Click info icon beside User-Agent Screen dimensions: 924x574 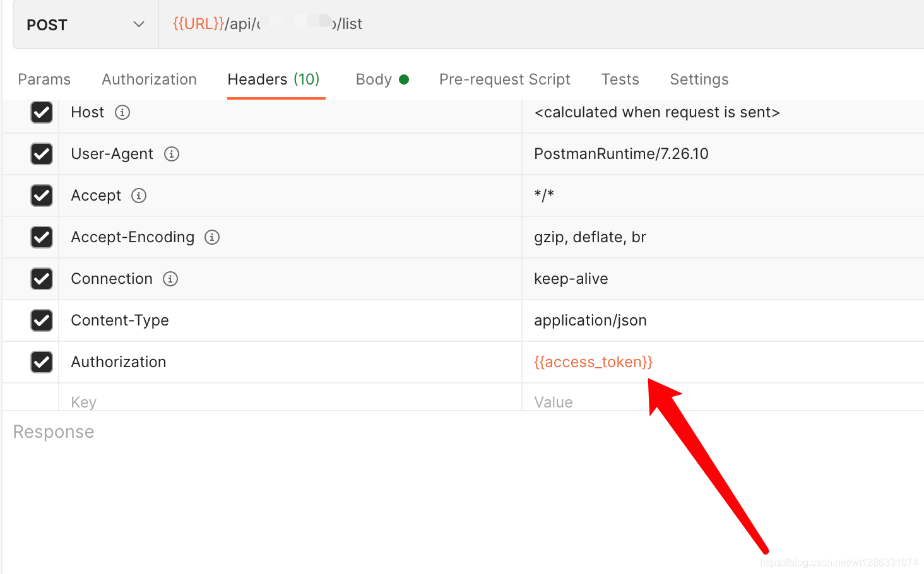click(172, 154)
